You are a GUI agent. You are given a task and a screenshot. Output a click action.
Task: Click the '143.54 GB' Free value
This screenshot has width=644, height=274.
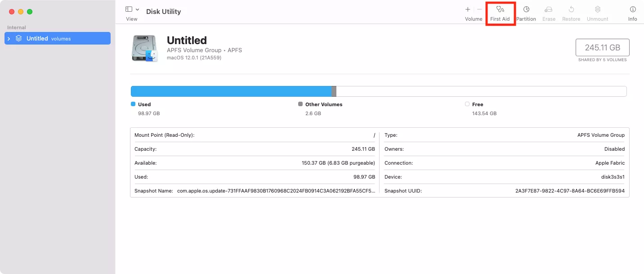pyautogui.click(x=484, y=113)
